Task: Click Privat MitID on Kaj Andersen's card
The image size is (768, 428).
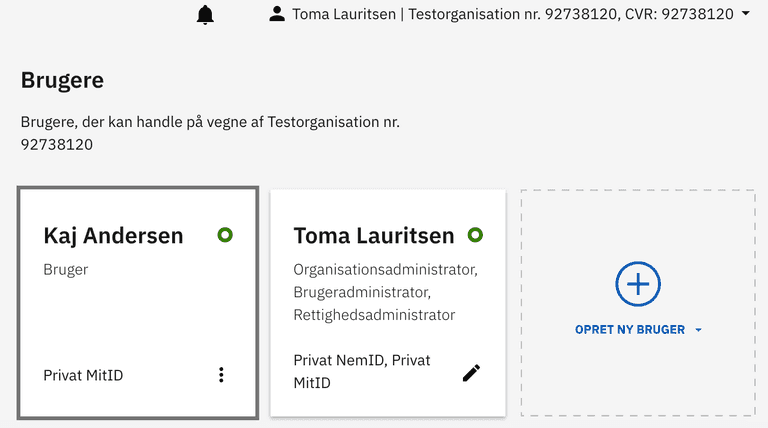Action: tap(83, 376)
